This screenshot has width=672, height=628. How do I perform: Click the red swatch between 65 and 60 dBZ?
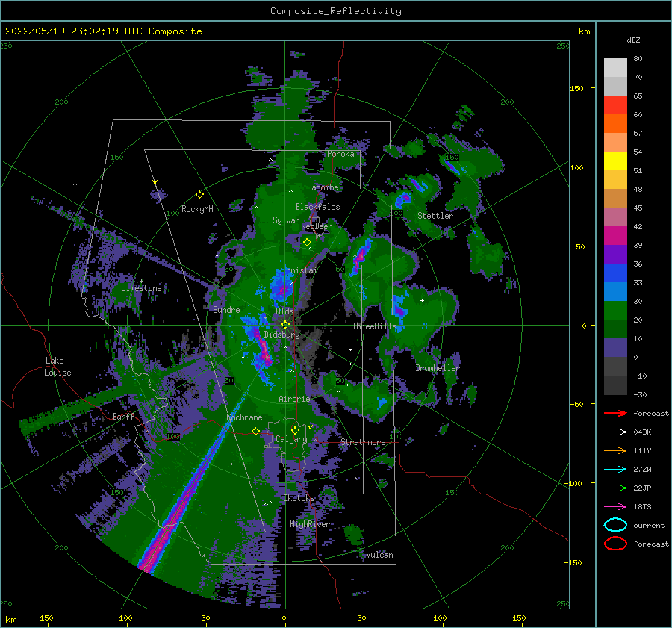coord(615,105)
